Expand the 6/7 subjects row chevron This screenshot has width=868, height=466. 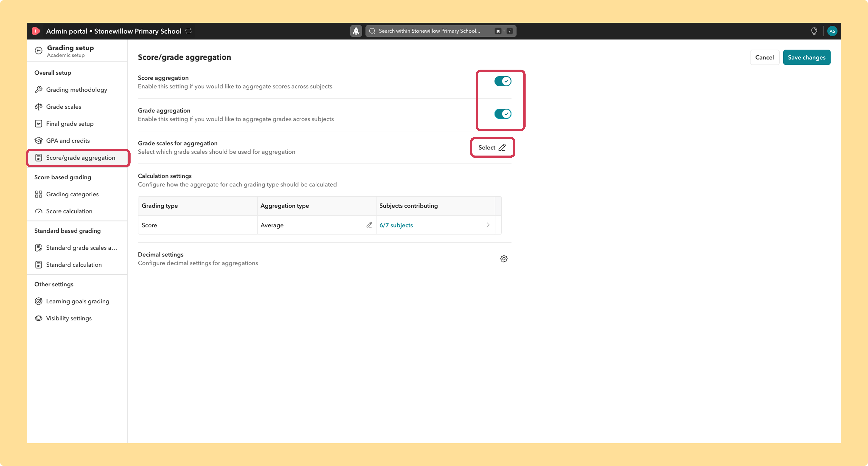[488, 225]
